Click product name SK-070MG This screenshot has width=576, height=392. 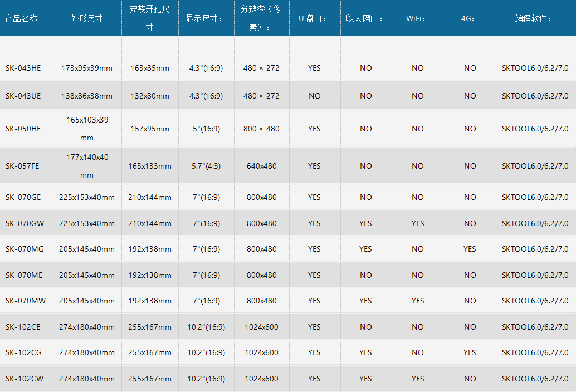click(25, 249)
